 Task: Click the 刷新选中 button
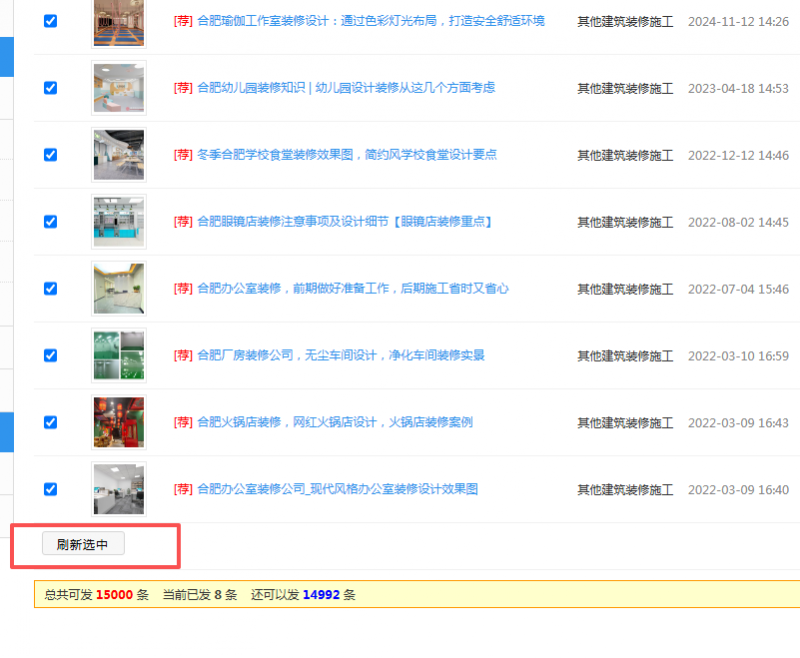(83, 544)
